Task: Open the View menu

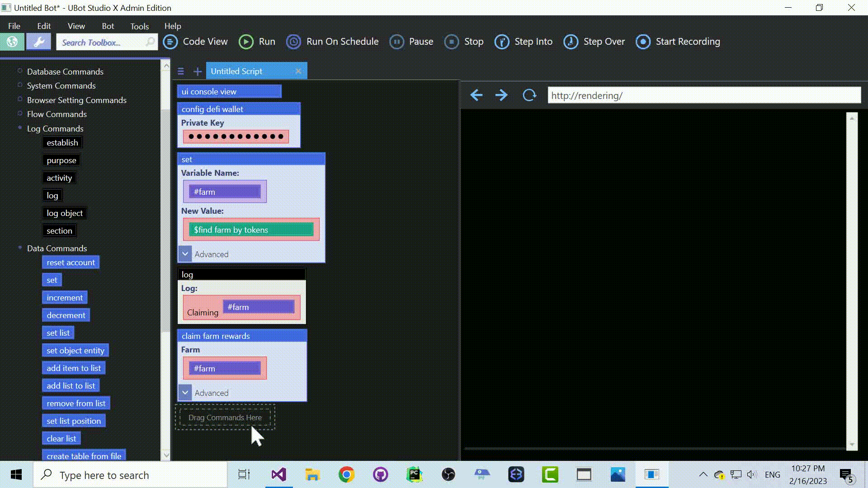Action: (x=76, y=26)
